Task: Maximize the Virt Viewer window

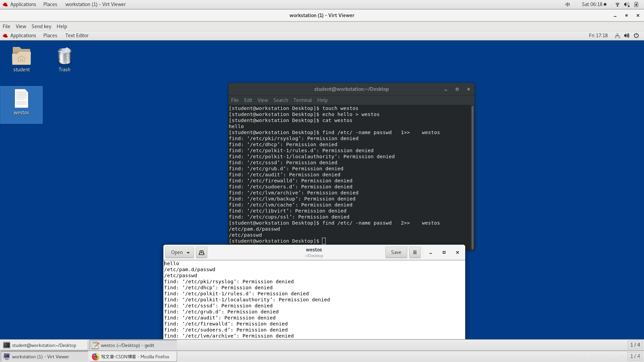Action: click(627, 15)
